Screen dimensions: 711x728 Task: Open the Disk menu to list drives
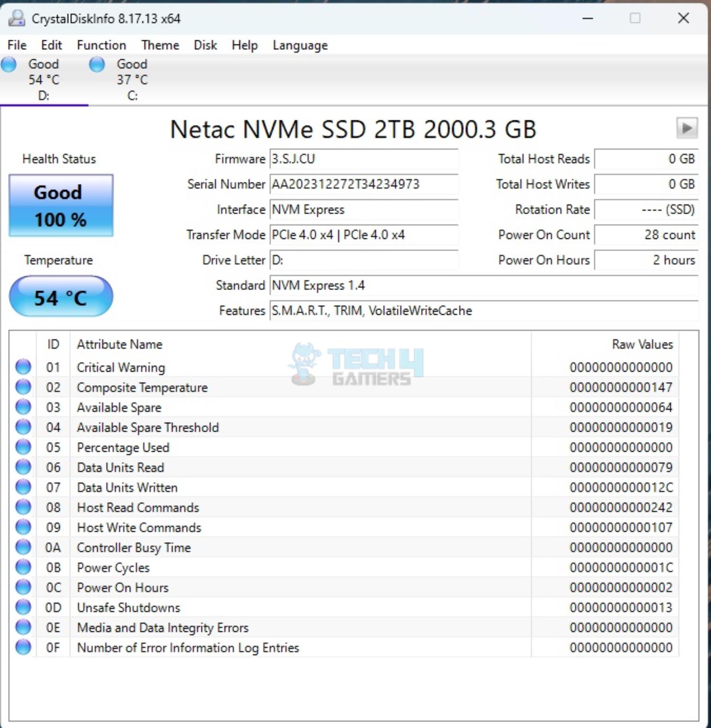click(204, 45)
